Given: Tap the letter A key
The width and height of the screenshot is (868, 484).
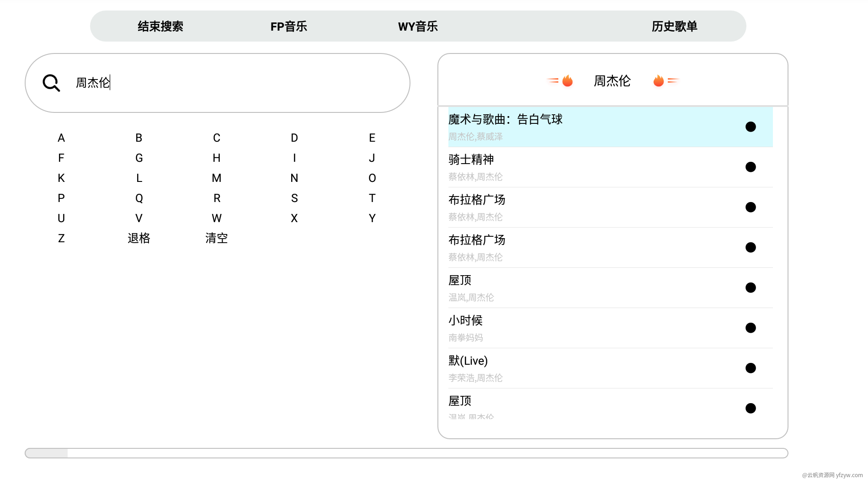Looking at the screenshot, I should (61, 138).
